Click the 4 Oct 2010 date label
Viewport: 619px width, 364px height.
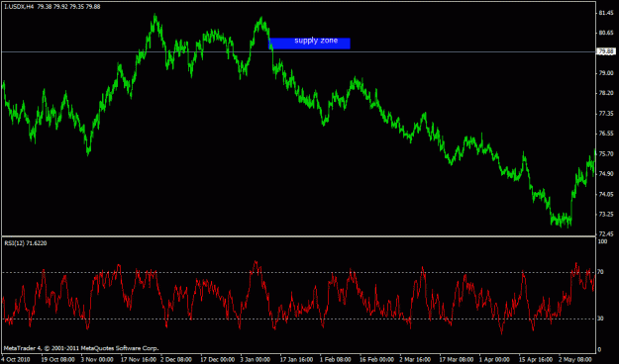[17, 360]
